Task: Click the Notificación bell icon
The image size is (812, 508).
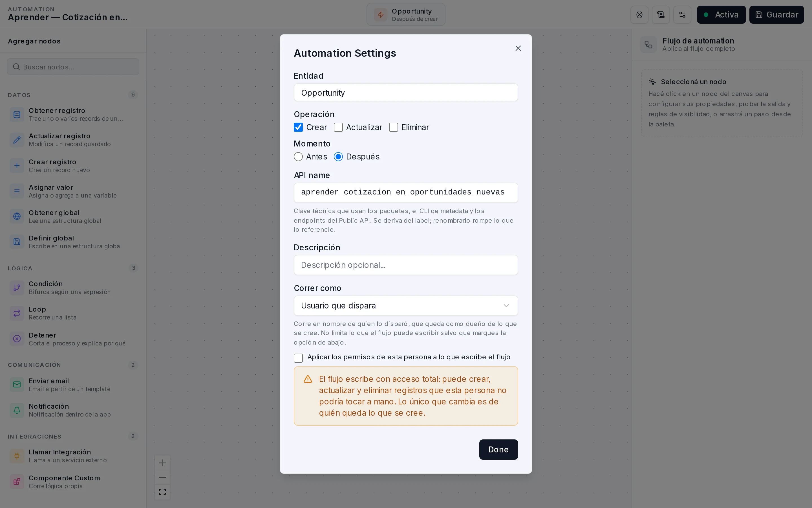Action: pyautogui.click(x=17, y=410)
